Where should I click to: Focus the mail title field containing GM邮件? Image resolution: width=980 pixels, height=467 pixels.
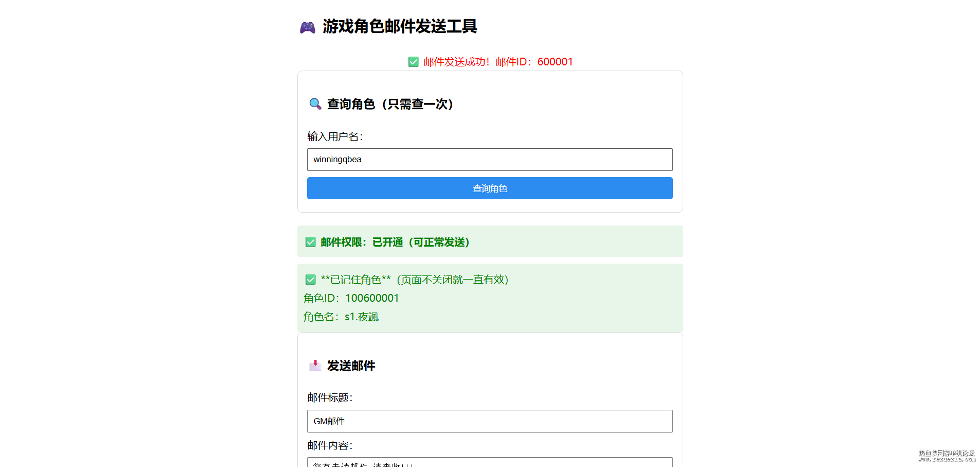pos(490,421)
